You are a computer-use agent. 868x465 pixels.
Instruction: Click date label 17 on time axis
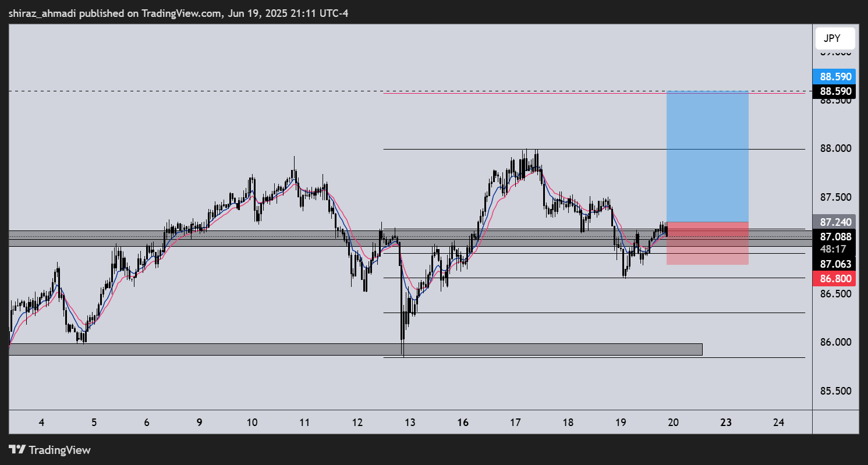click(x=516, y=423)
